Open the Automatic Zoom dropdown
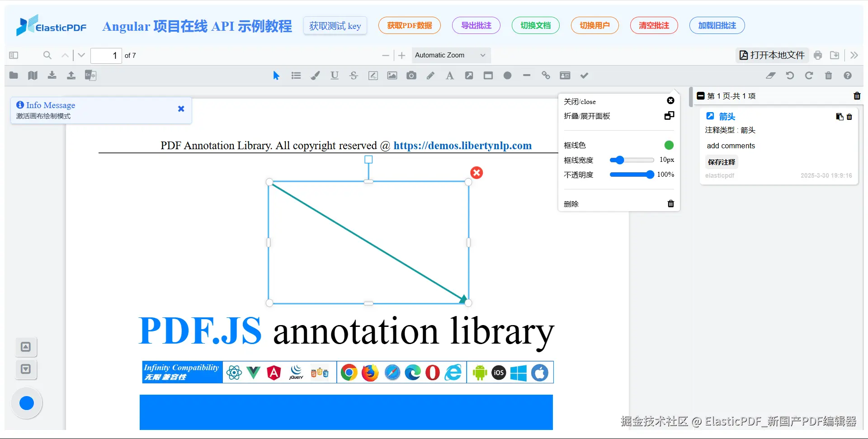The width and height of the screenshot is (868, 439). pyautogui.click(x=450, y=55)
